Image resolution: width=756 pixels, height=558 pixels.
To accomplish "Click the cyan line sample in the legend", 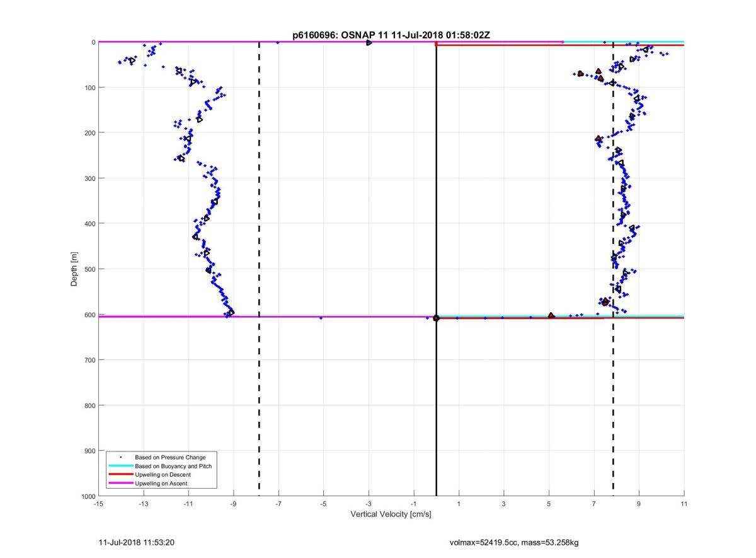I will pyautogui.click(x=120, y=466).
